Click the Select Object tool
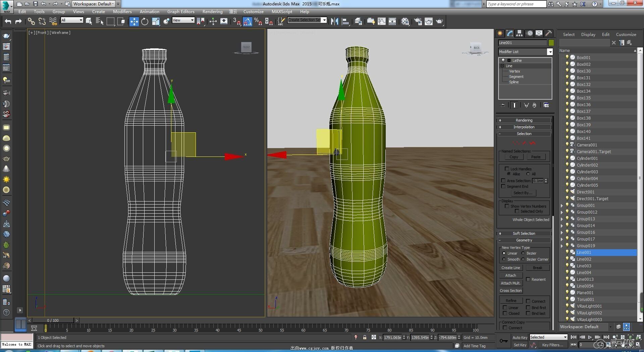 click(89, 21)
